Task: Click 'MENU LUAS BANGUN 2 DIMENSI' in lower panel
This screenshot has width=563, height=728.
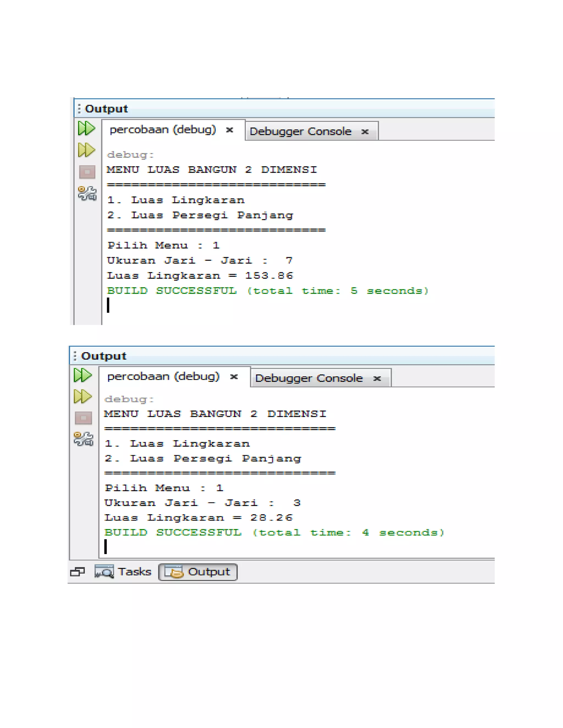Action: [215, 414]
